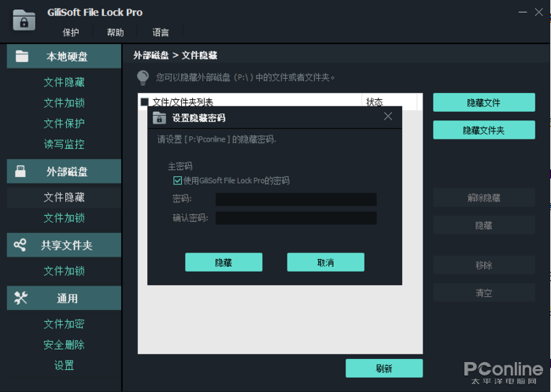
Task: Close the GiliSoft File Lock Pro window
Action: [x=538, y=12]
